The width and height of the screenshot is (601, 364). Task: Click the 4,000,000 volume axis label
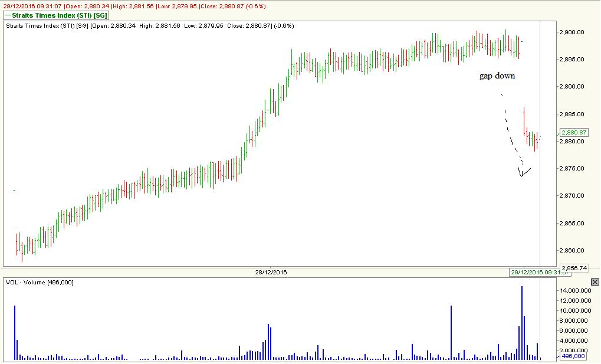[x=575, y=340]
